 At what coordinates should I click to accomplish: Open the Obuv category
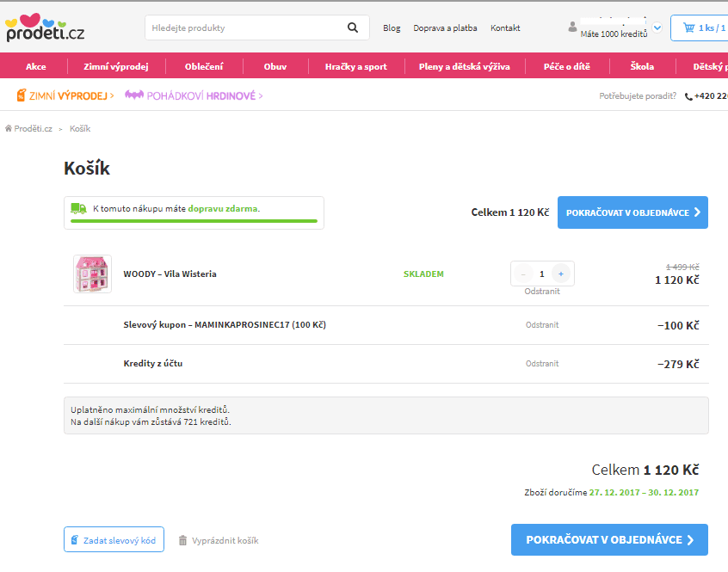(275, 66)
